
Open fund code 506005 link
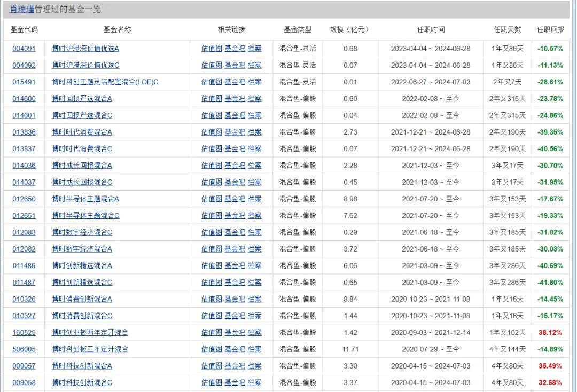click(24, 349)
